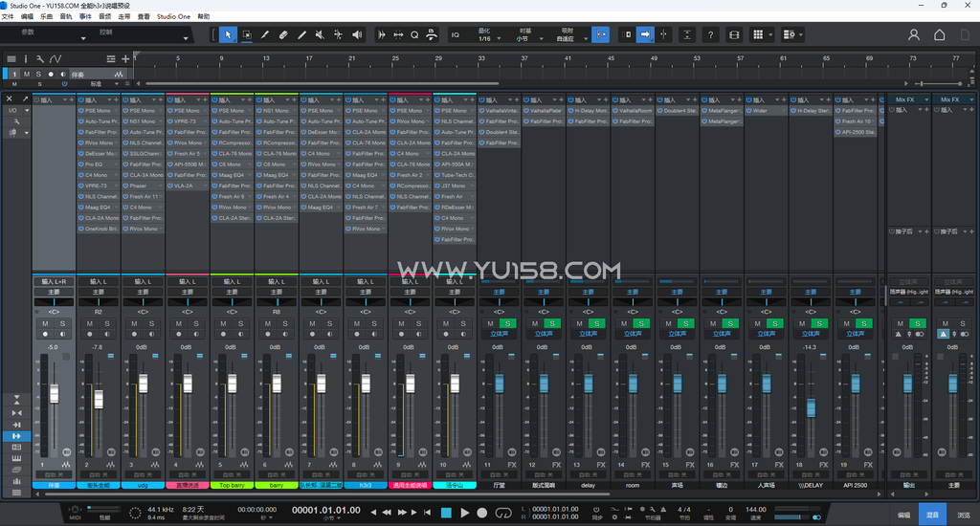Open the user account icon
980x526 pixels.
tap(914, 35)
